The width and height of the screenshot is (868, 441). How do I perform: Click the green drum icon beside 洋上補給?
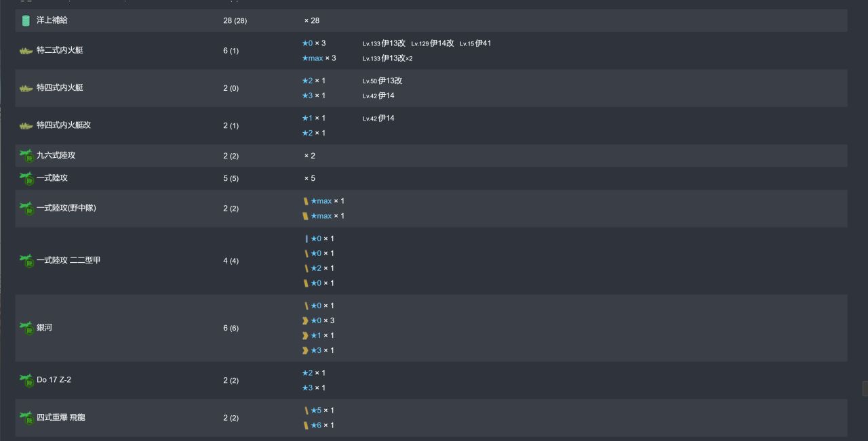point(26,20)
